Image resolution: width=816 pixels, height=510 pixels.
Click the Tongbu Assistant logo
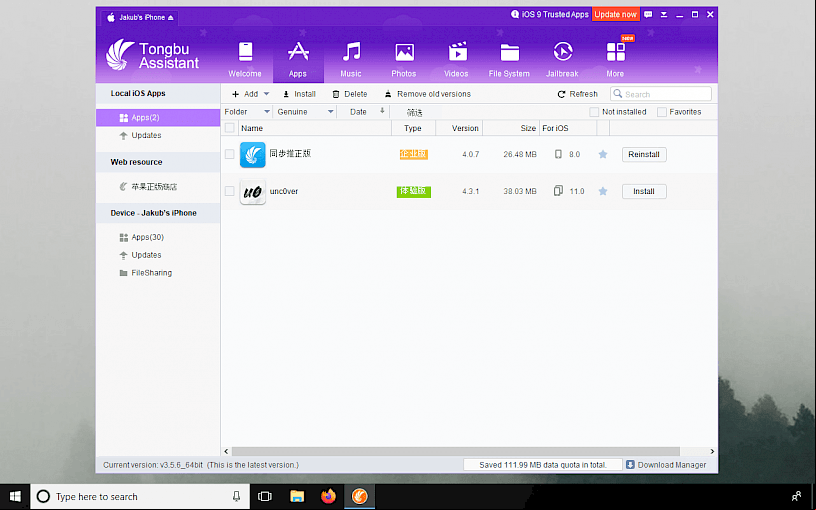(x=152, y=55)
